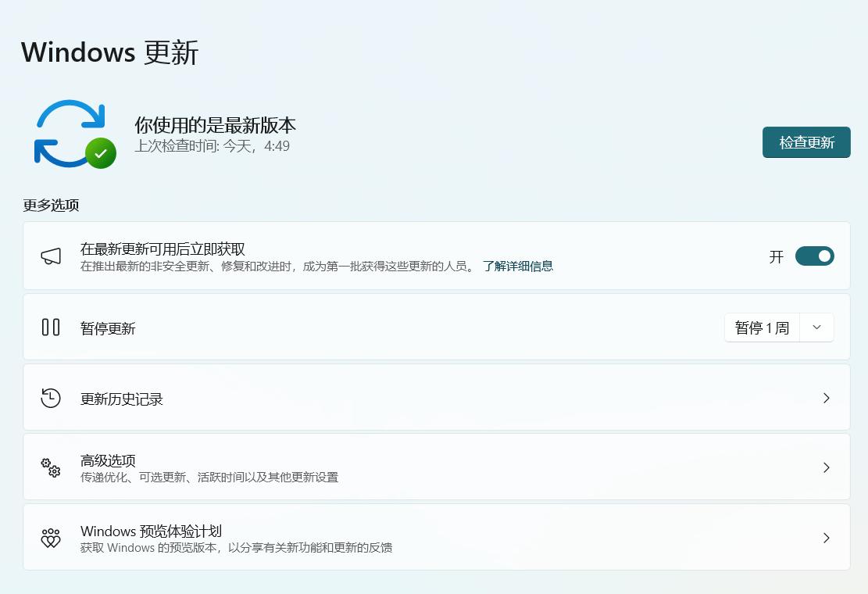Open the 了解详细信息 link
Image resolution: width=868 pixels, height=594 pixels.
click(517, 267)
